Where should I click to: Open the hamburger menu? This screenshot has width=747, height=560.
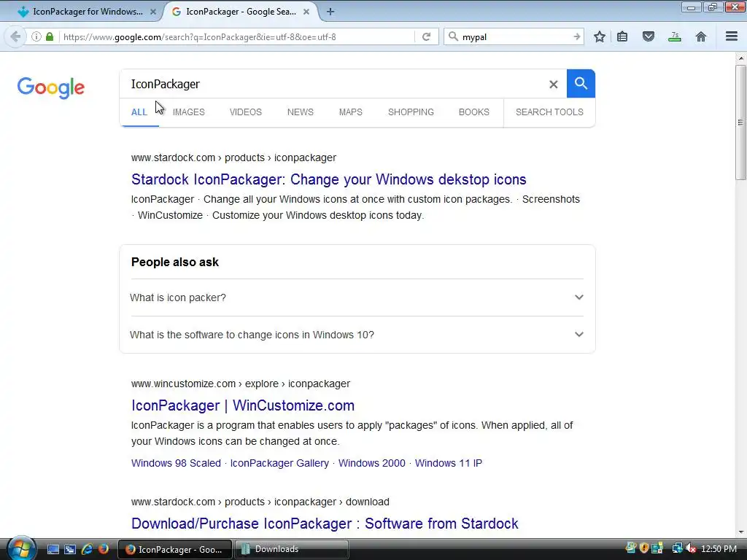(x=732, y=36)
